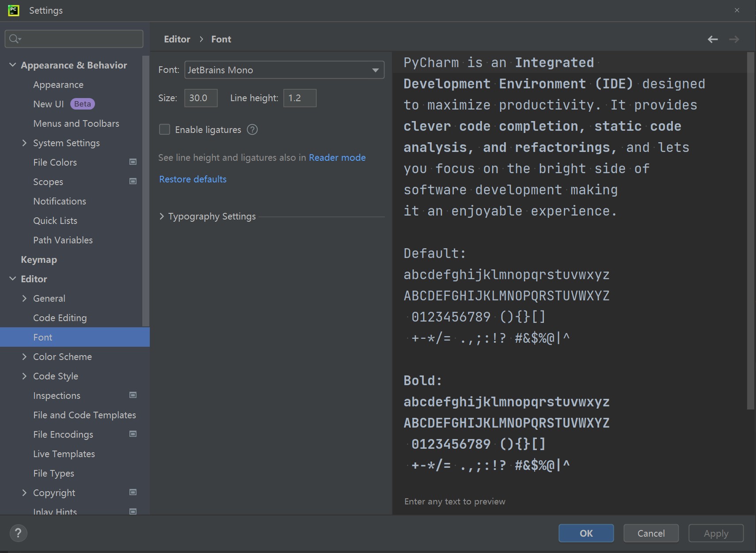Image resolution: width=756 pixels, height=553 pixels.
Task: Open the ligatures help question mark
Action: tap(252, 129)
